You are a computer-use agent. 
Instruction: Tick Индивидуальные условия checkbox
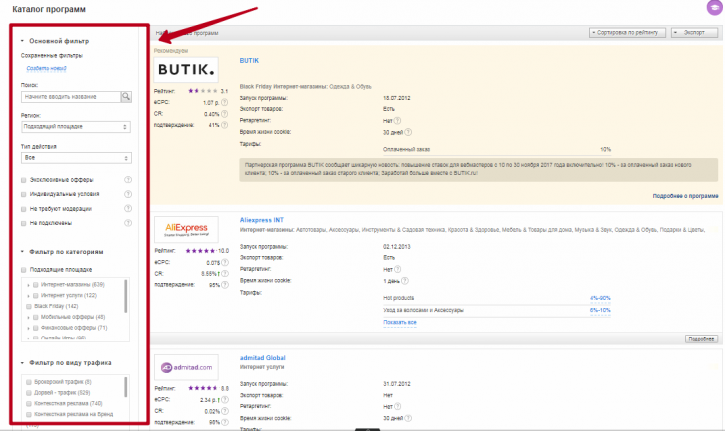coord(24,194)
